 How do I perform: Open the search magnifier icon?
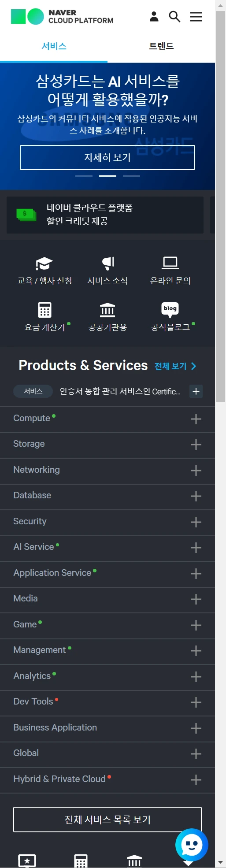[174, 17]
